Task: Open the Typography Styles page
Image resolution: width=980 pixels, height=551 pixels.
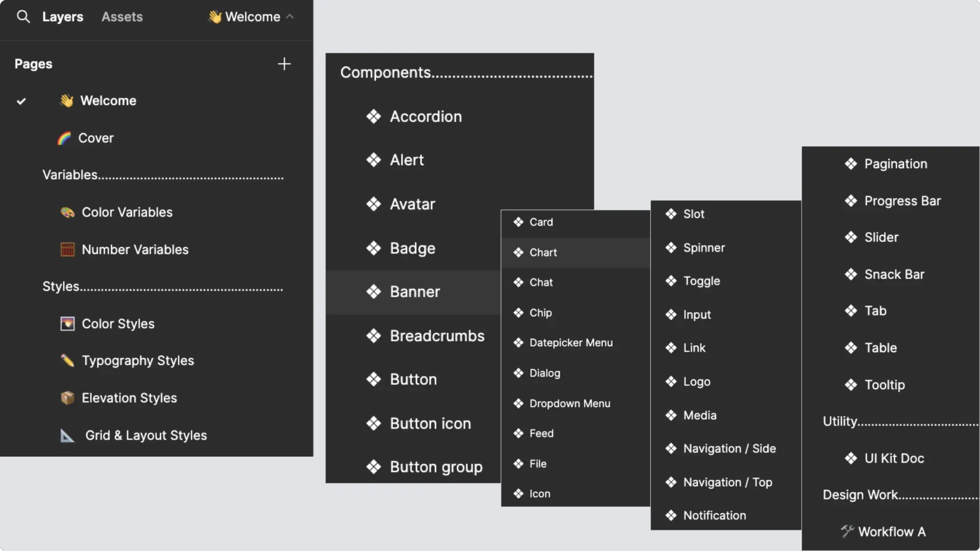Action: pos(138,361)
